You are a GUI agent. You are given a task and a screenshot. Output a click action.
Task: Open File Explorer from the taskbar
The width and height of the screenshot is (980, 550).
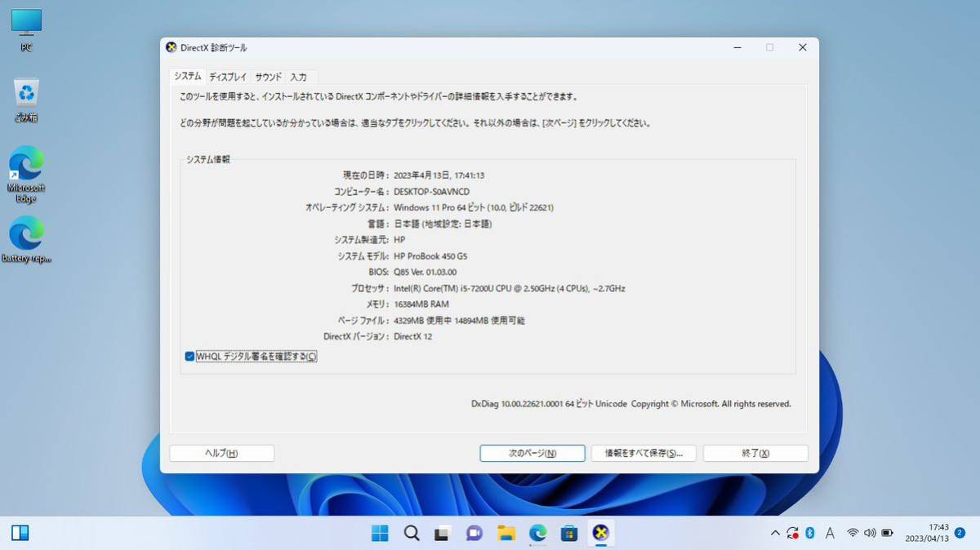point(506,533)
